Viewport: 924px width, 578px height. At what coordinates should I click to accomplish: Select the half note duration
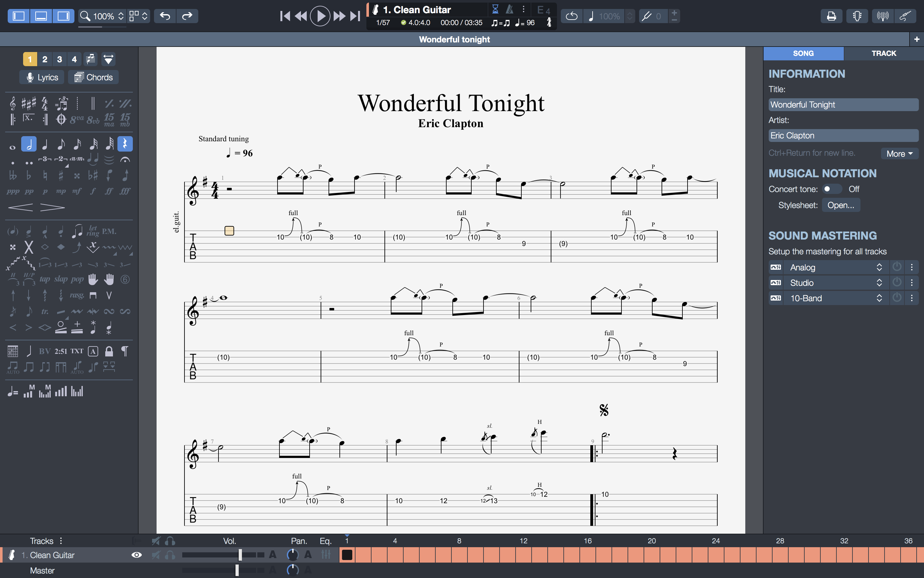pyautogui.click(x=29, y=144)
